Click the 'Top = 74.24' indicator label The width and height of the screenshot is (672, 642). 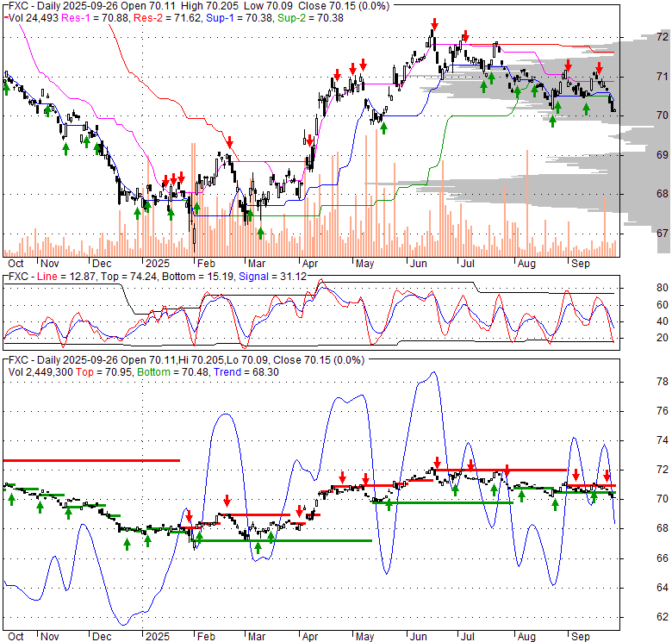(128, 277)
